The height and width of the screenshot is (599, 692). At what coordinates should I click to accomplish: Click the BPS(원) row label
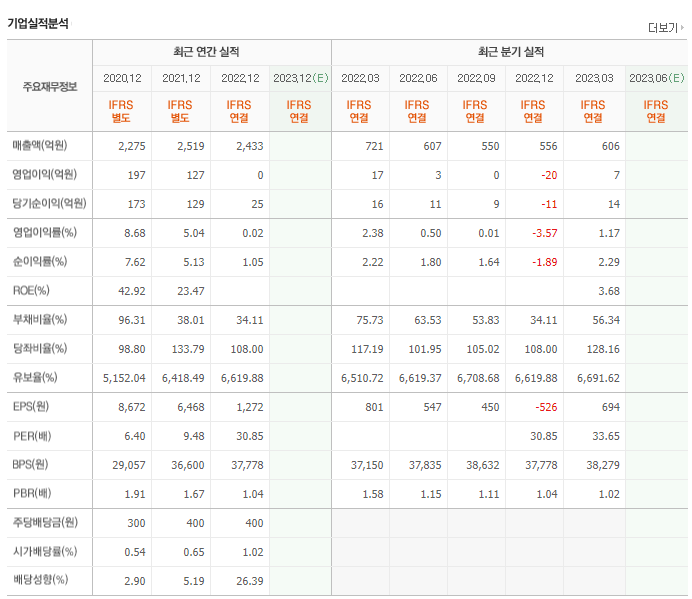click(30, 464)
